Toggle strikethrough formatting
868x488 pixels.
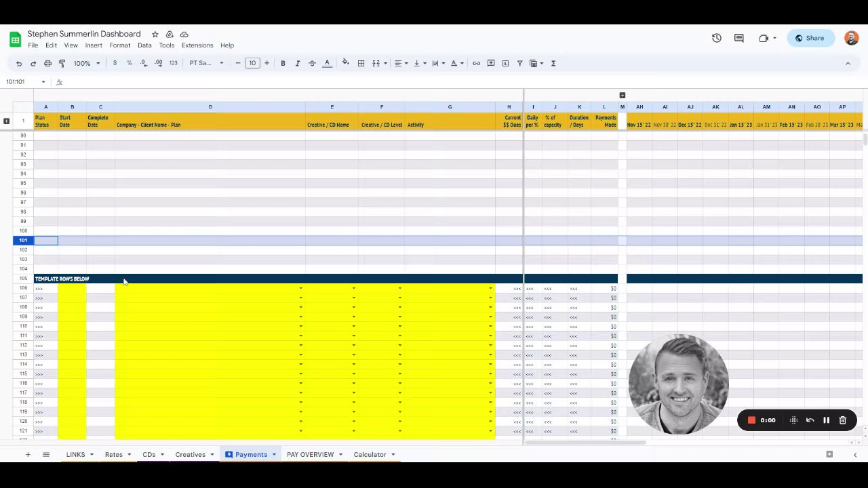(312, 63)
